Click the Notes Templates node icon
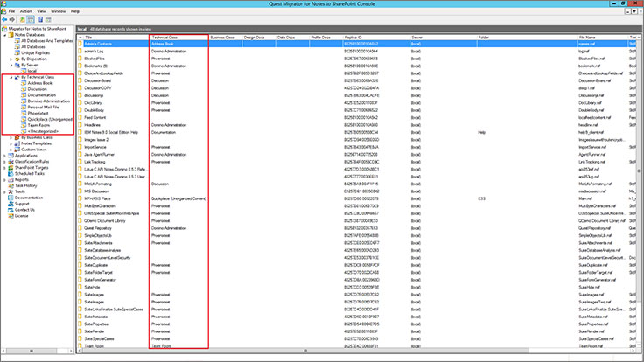 click(17, 143)
